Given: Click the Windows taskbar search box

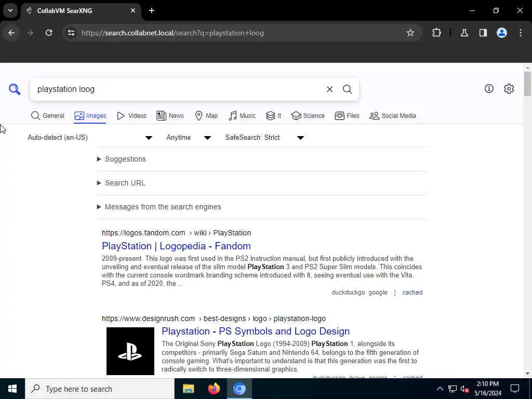Looking at the screenshot, I should (100, 389).
